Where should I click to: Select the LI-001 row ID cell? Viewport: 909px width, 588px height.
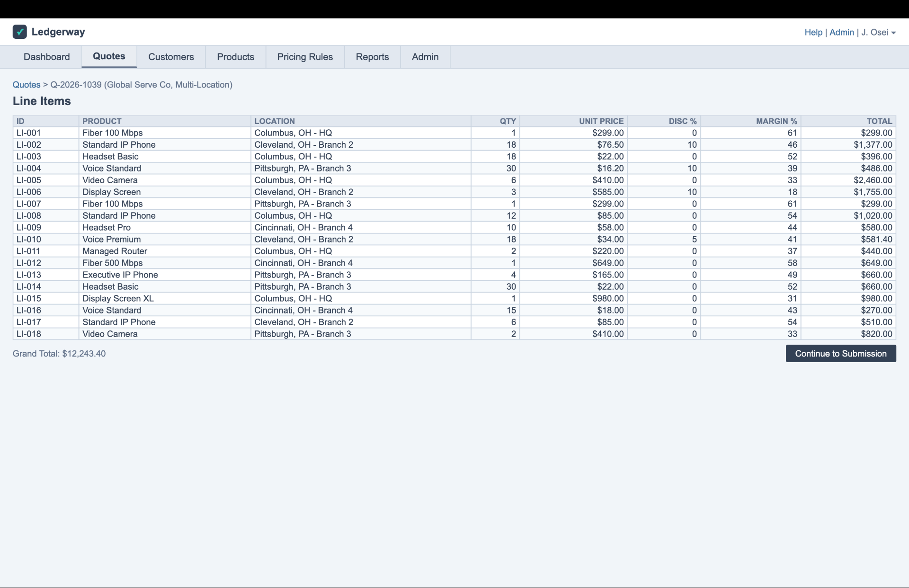click(x=46, y=133)
